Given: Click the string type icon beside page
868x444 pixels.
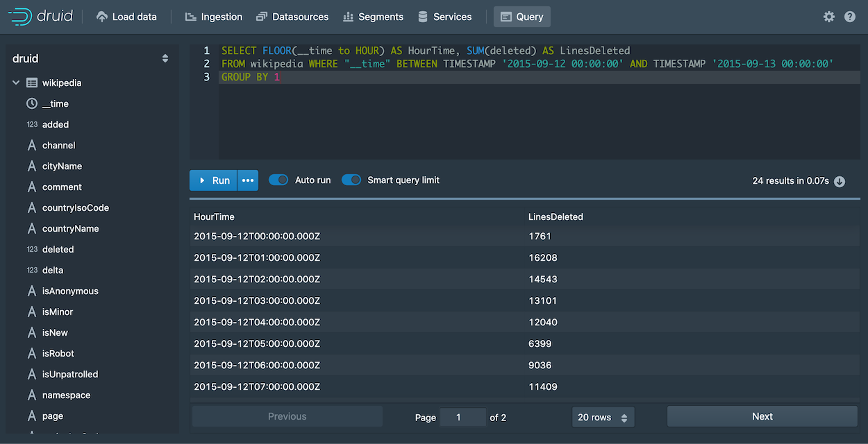Looking at the screenshot, I should (32, 416).
